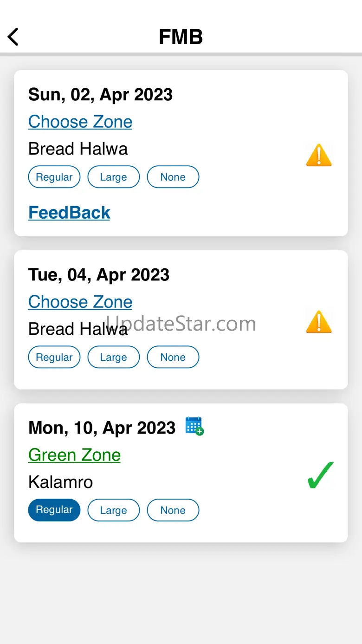Select Large size for Sun, 02 Apr
The width and height of the screenshot is (362, 644).
pyautogui.click(x=114, y=177)
